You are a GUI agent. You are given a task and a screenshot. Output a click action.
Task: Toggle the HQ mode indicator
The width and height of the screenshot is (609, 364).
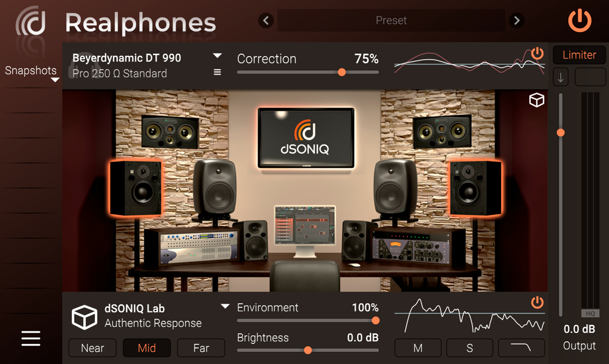tap(590, 314)
